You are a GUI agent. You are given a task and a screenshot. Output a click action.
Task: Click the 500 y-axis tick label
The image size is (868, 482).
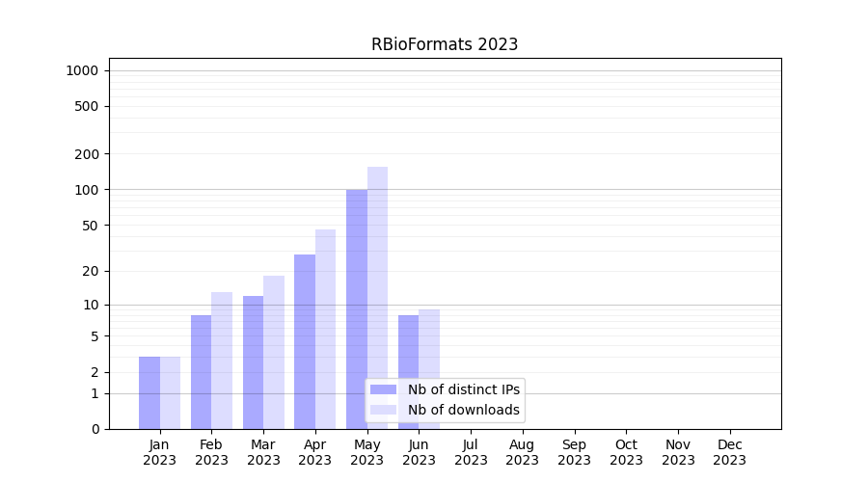tap(87, 106)
